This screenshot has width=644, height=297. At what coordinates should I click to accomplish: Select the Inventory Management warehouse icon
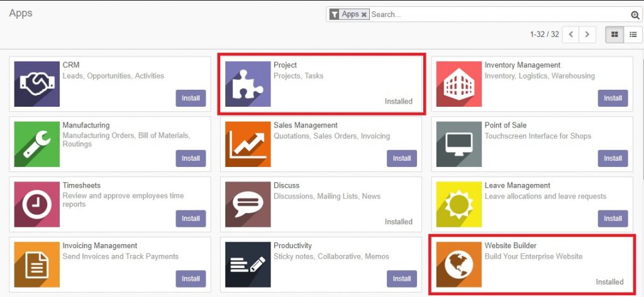tap(458, 84)
